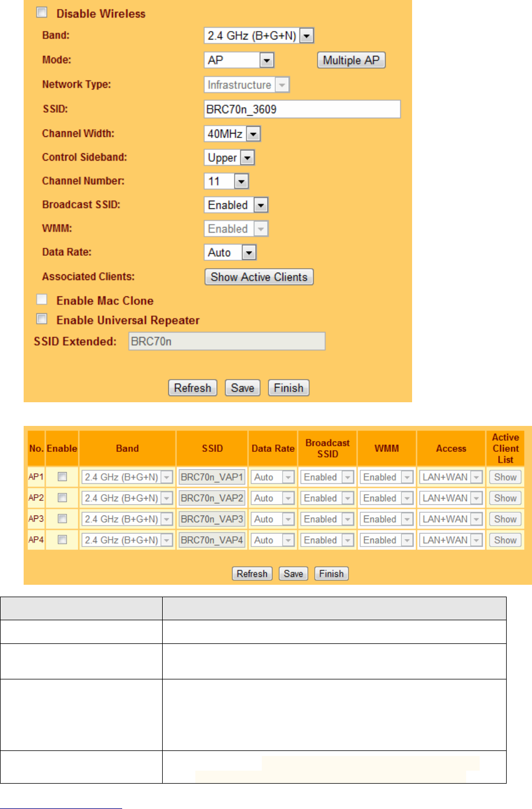Open AP1 Band dropdown
Image resolution: width=532 pixels, height=809 pixels.
tap(127, 477)
